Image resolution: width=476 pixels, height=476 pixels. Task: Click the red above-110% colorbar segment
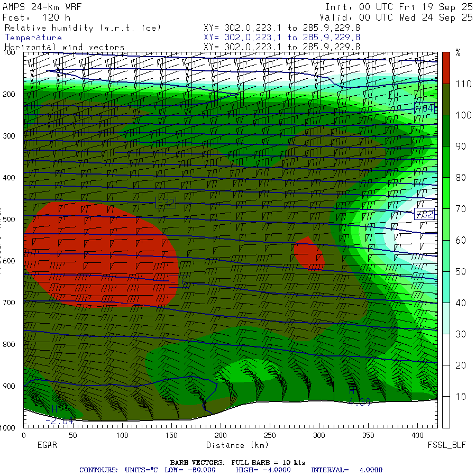tap(446, 68)
